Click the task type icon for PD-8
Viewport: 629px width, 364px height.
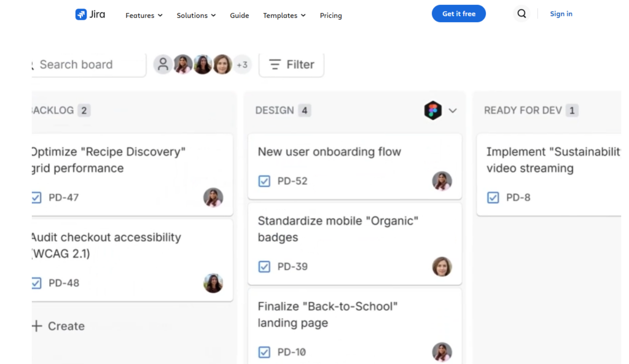pyautogui.click(x=493, y=198)
